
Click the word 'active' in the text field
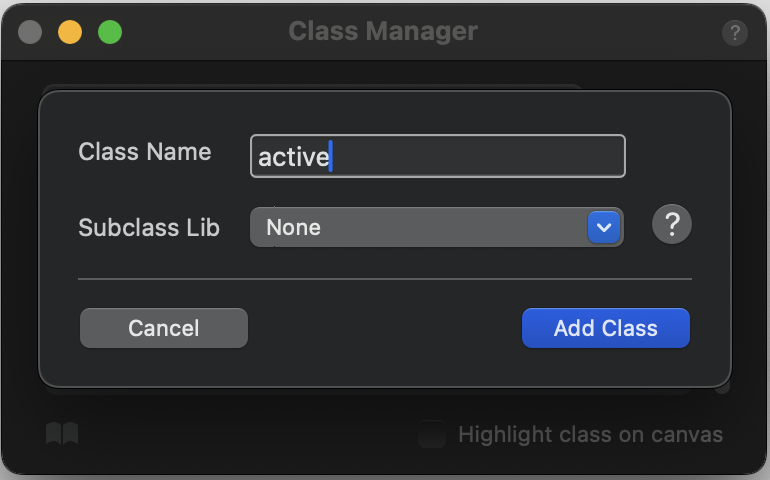[x=293, y=157]
